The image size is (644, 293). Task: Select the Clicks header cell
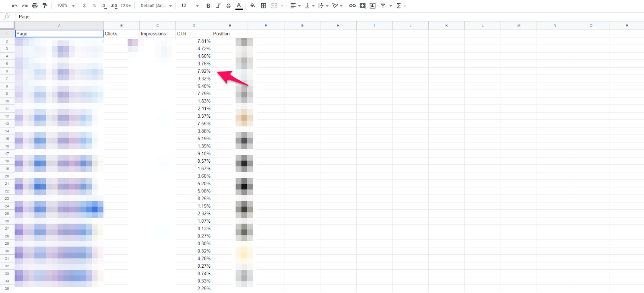(x=122, y=34)
